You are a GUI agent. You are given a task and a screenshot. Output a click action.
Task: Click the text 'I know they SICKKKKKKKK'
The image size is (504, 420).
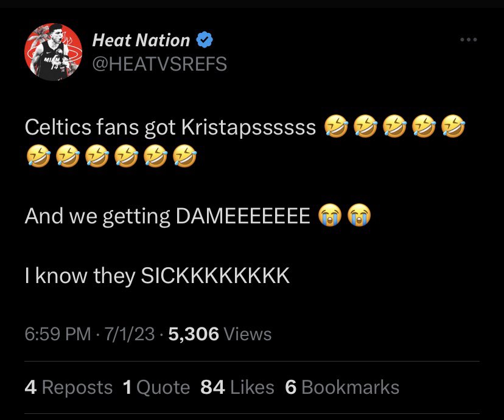[x=157, y=275]
